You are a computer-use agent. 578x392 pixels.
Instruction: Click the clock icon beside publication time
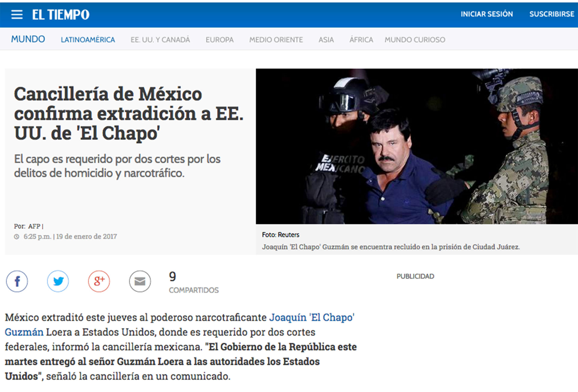tap(17, 237)
